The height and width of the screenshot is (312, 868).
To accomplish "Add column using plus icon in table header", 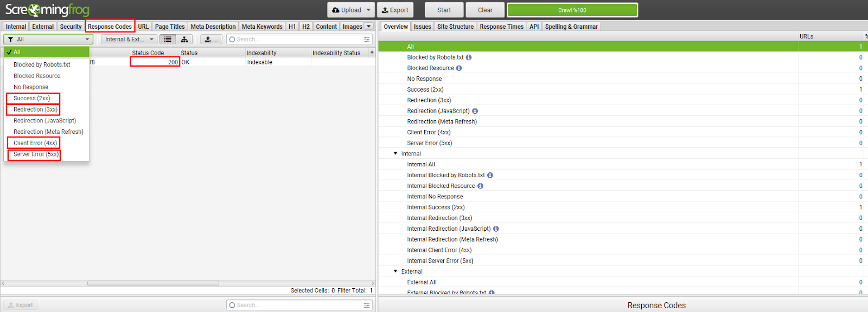I will point(372,53).
